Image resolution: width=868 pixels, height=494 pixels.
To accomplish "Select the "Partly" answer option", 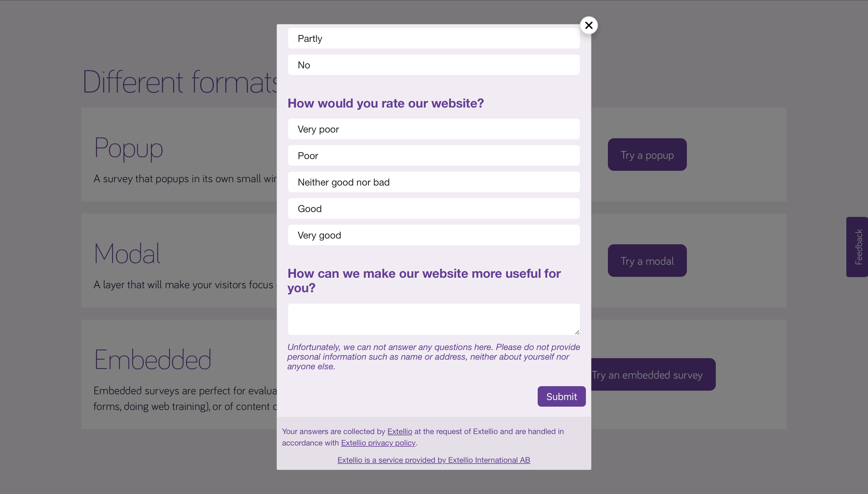I will click(433, 38).
